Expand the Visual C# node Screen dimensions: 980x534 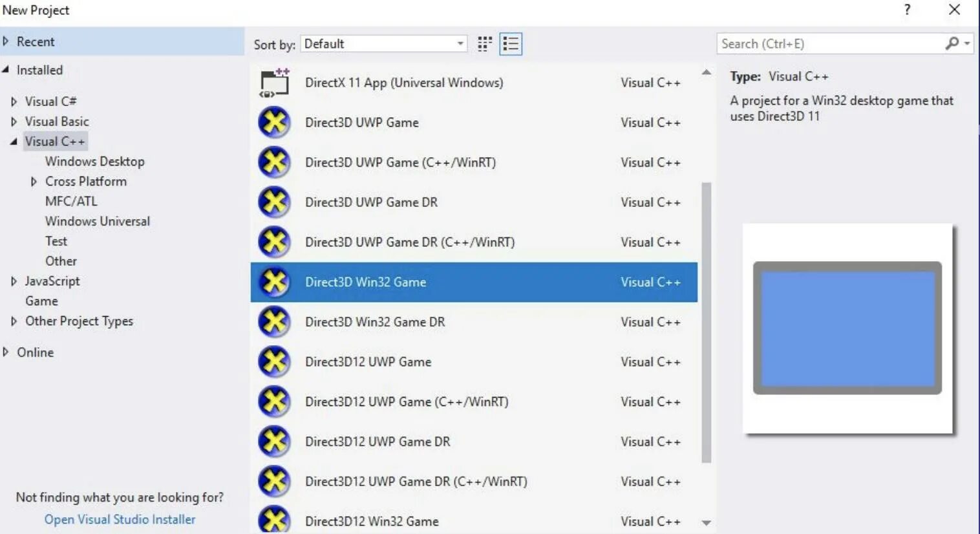14,101
